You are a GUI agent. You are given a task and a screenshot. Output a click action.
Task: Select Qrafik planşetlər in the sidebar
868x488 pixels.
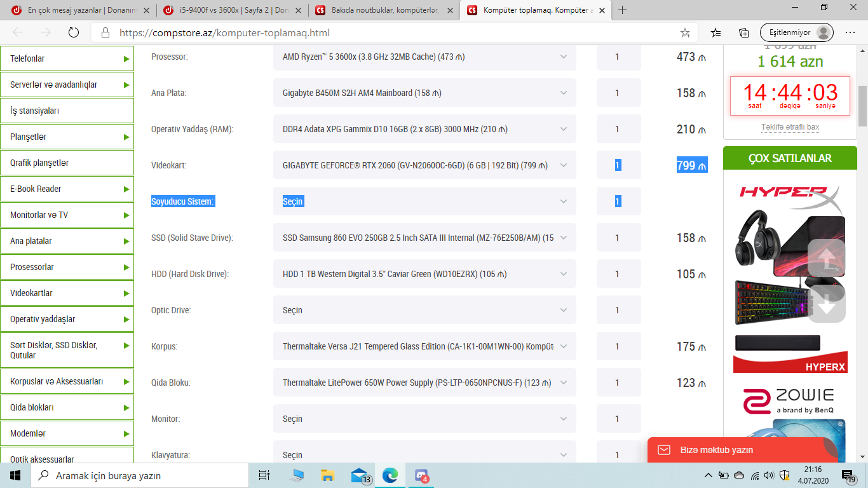tap(67, 163)
